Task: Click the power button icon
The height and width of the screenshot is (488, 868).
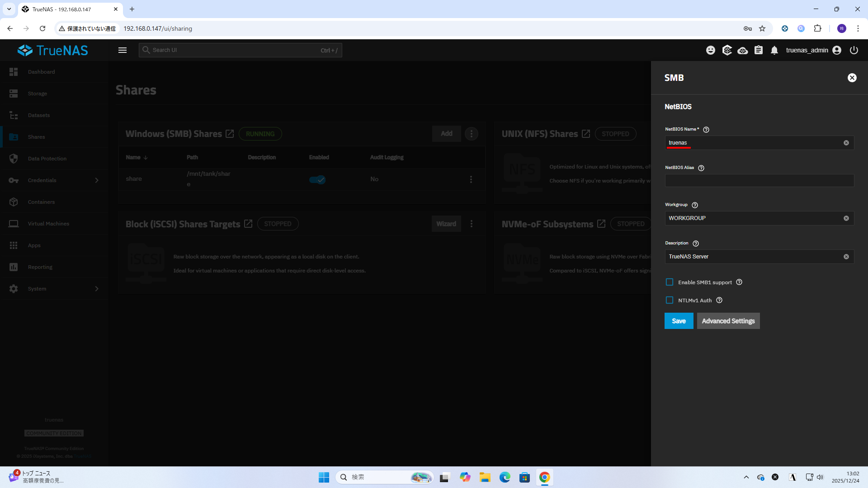Action: (854, 50)
